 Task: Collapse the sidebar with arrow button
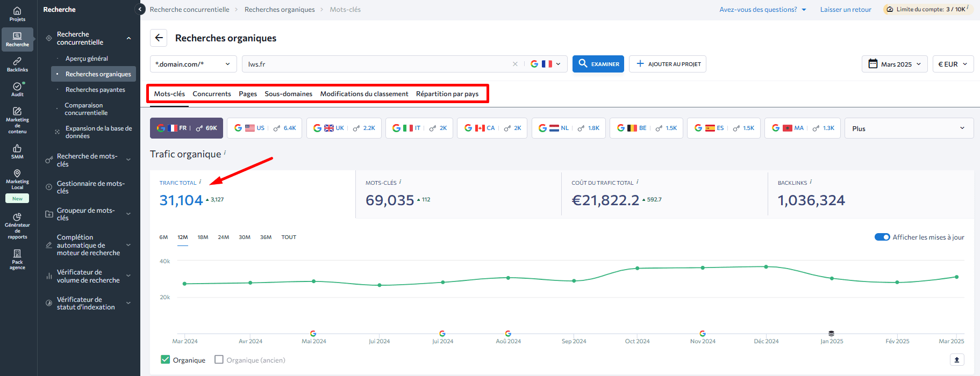pyautogui.click(x=140, y=9)
